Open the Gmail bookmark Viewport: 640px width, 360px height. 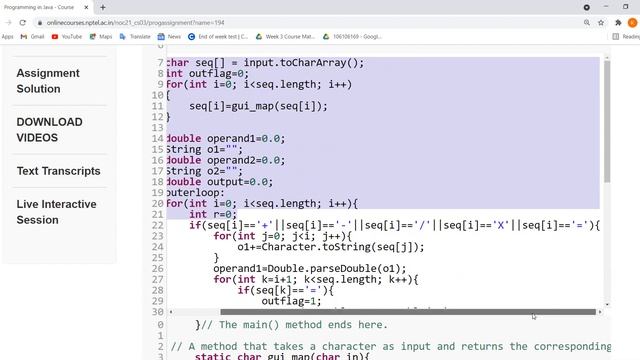tap(32, 37)
